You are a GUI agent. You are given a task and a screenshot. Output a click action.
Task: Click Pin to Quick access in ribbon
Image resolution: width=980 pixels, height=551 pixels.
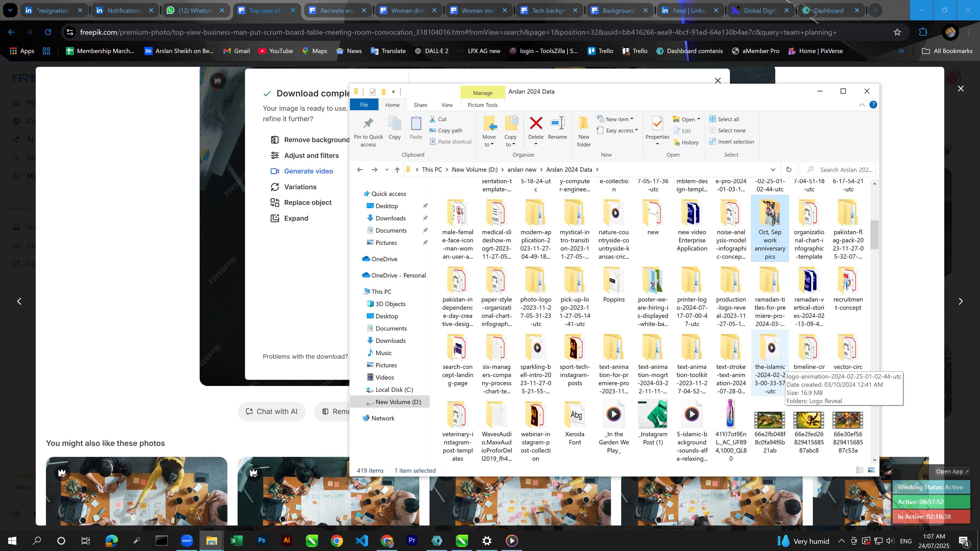click(x=368, y=132)
